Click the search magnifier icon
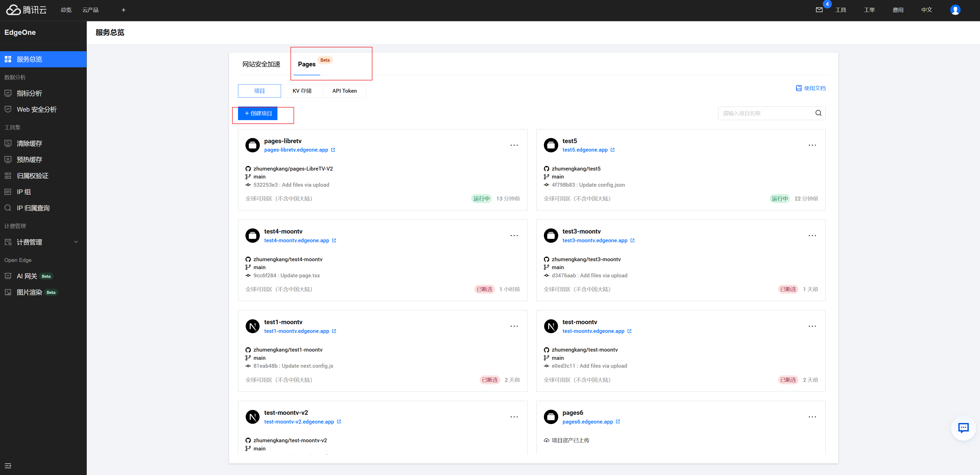 tap(818, 113)
